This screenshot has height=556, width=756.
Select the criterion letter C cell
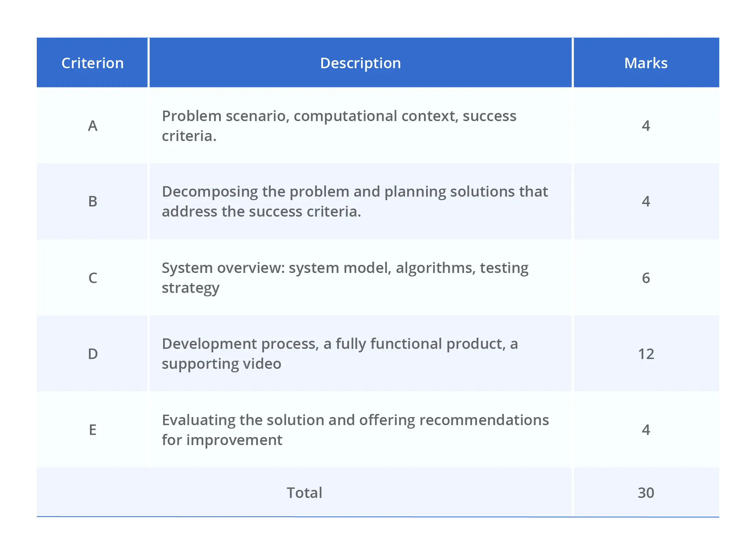92,278
